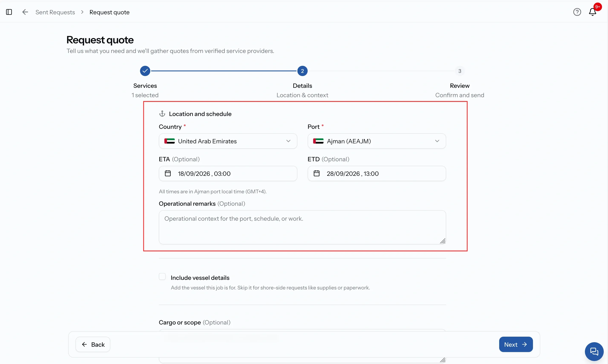This screenshot has width=608, height=364.
Task: Click the Next button
Action: click(x=516, y=344)
